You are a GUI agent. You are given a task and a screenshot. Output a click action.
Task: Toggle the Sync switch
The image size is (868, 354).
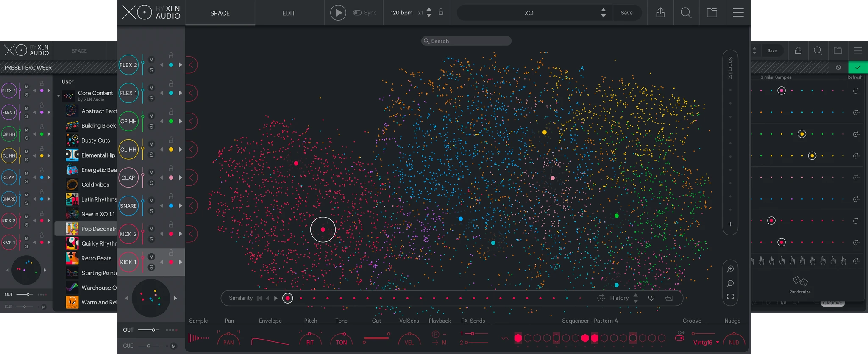point(357,13)
